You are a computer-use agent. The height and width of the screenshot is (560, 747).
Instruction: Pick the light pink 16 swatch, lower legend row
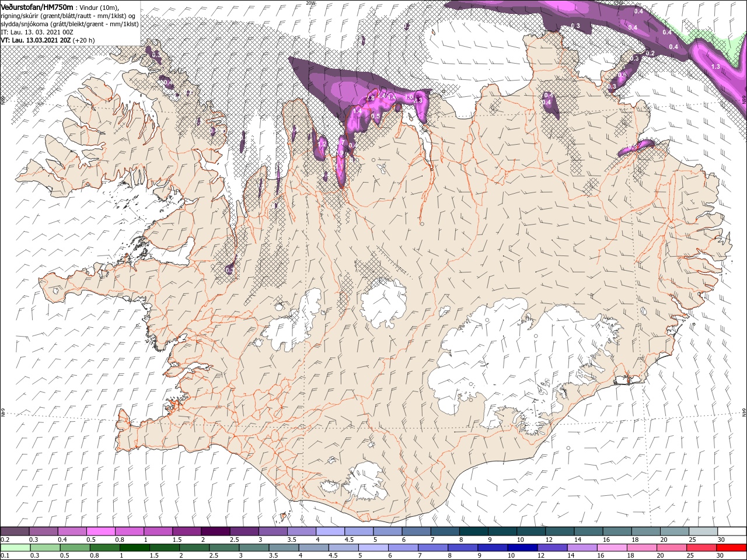point(611,548)
